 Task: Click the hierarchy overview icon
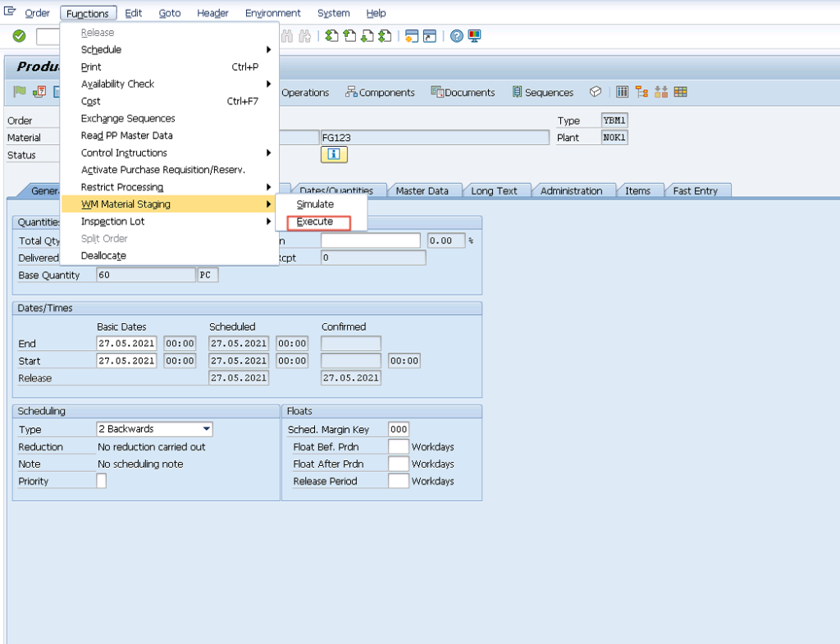tap(642, 92)
